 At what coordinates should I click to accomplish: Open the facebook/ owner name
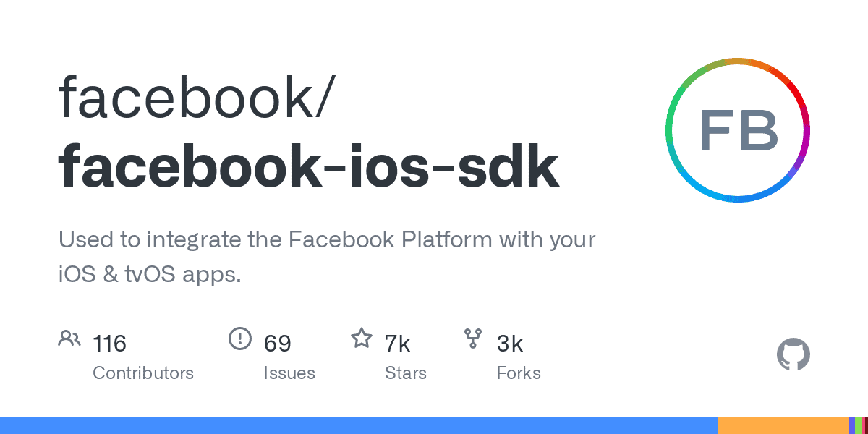195,98
